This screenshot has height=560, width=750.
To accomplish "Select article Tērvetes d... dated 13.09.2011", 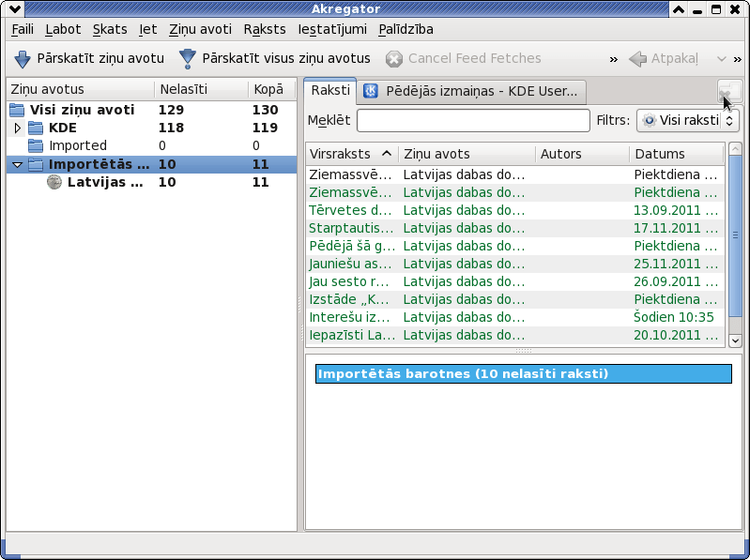I will [515, 210].
